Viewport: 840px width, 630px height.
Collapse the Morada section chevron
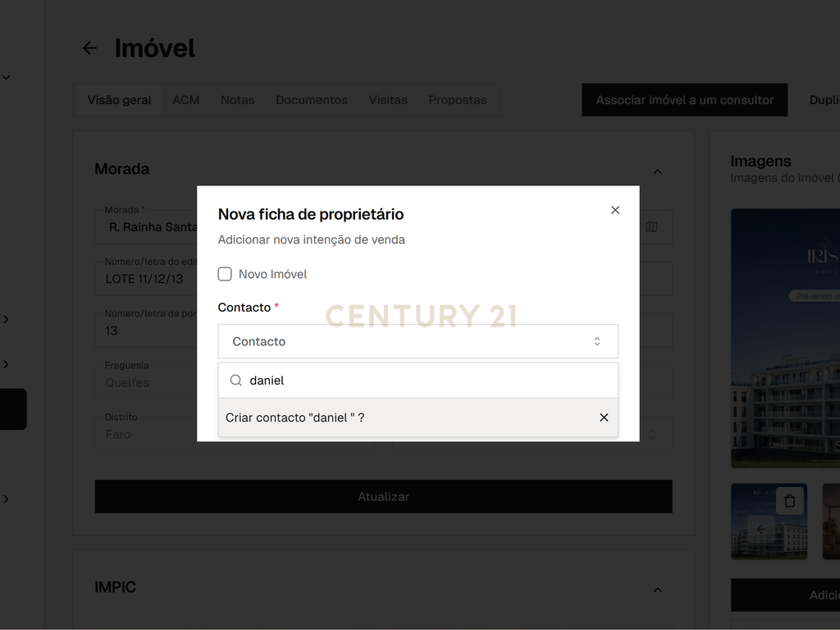pyautogui.click(x=658, y=171)
